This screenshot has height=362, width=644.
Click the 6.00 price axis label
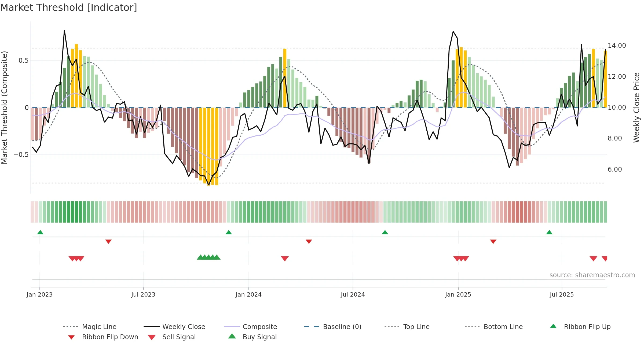tap(615, 169)
